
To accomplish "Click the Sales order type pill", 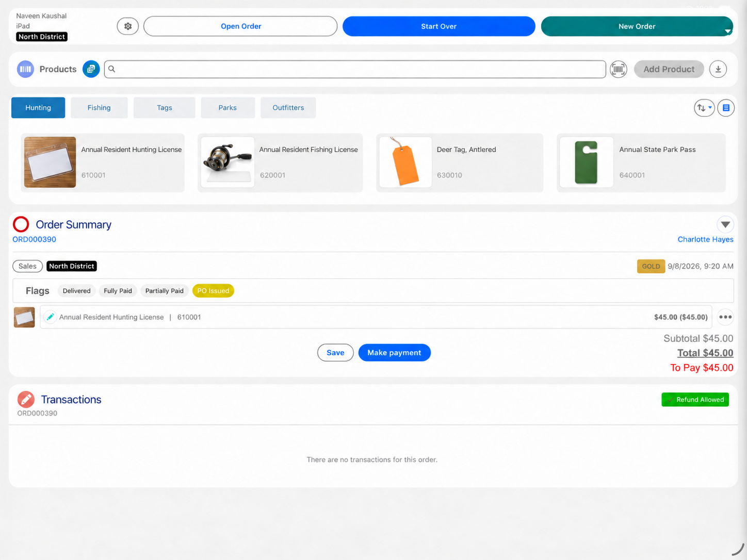I will coord(27,266).
